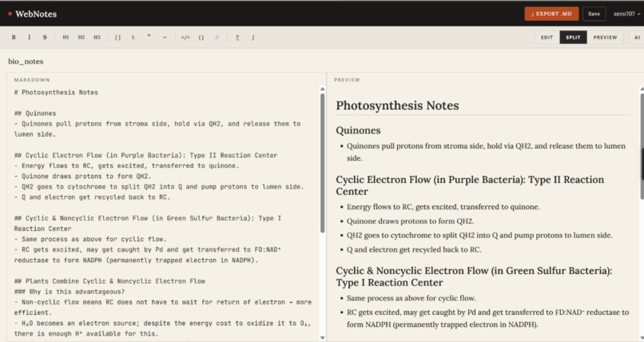
Task: Open the zero707 user menu
Action: tap(626, 14)
